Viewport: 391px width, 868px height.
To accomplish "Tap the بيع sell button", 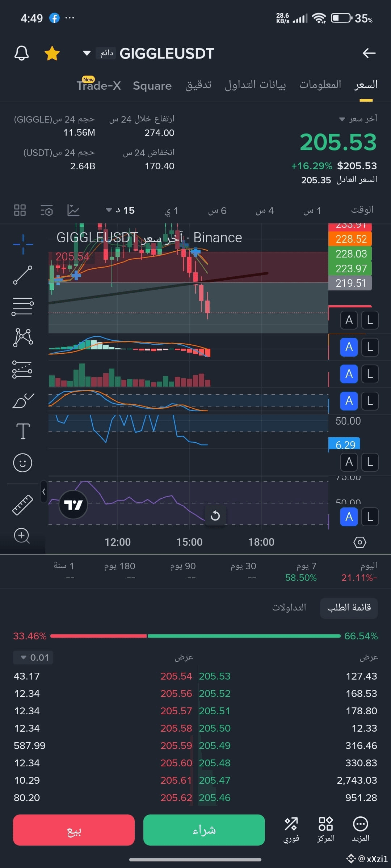I will tap(74, 830).
